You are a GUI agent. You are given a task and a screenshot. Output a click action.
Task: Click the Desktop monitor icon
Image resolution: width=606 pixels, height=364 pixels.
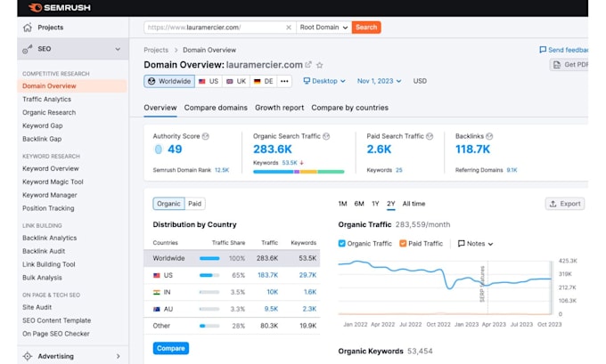pyautogui.click(x=307, y=81)
